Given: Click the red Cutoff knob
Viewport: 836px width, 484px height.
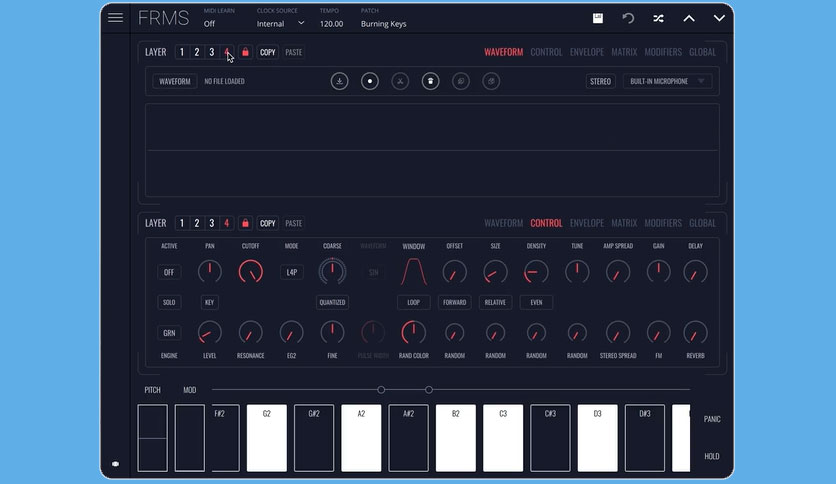Looking at the screenshot, I should tap(251, 272).
